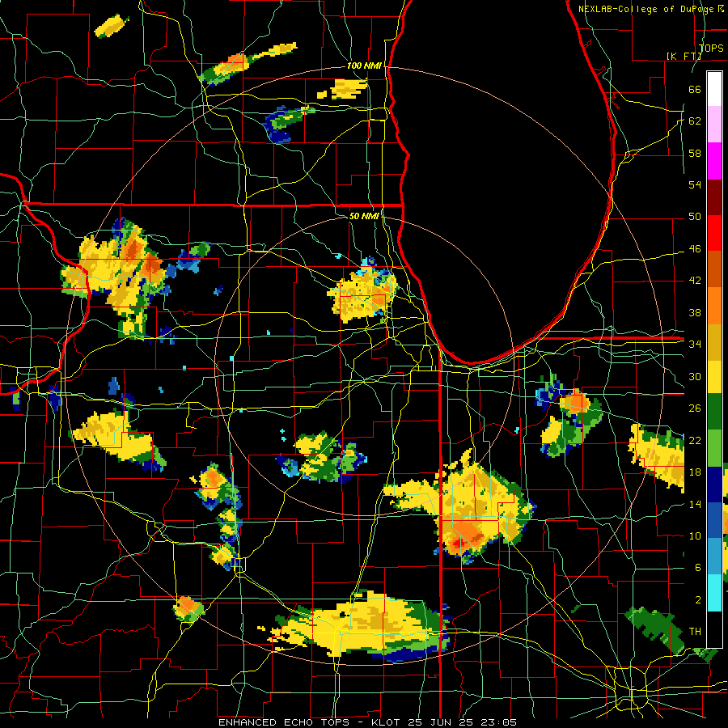Viewport: 728px width, 728px height.
Task: Click the yellow legend swatch
Action: [714, 377]
